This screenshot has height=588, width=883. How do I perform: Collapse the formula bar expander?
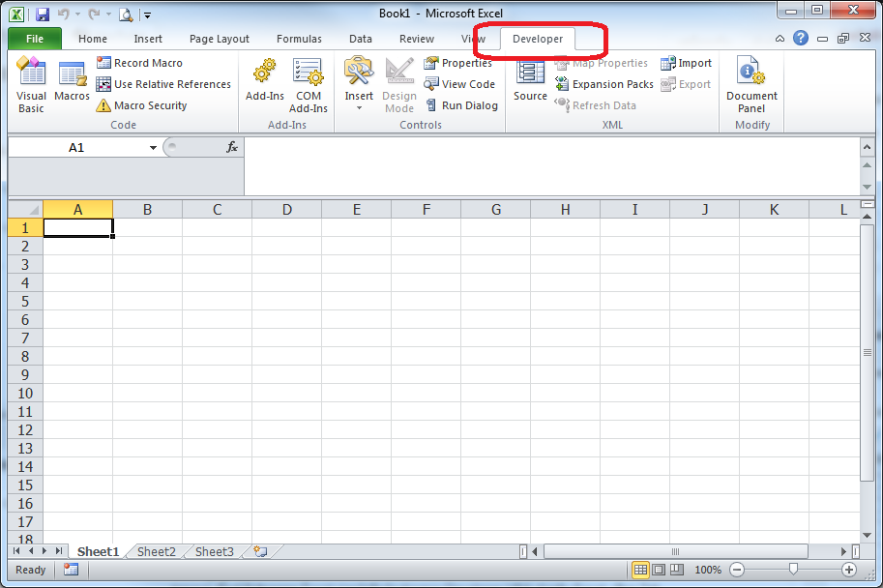[x=867, y=148]
